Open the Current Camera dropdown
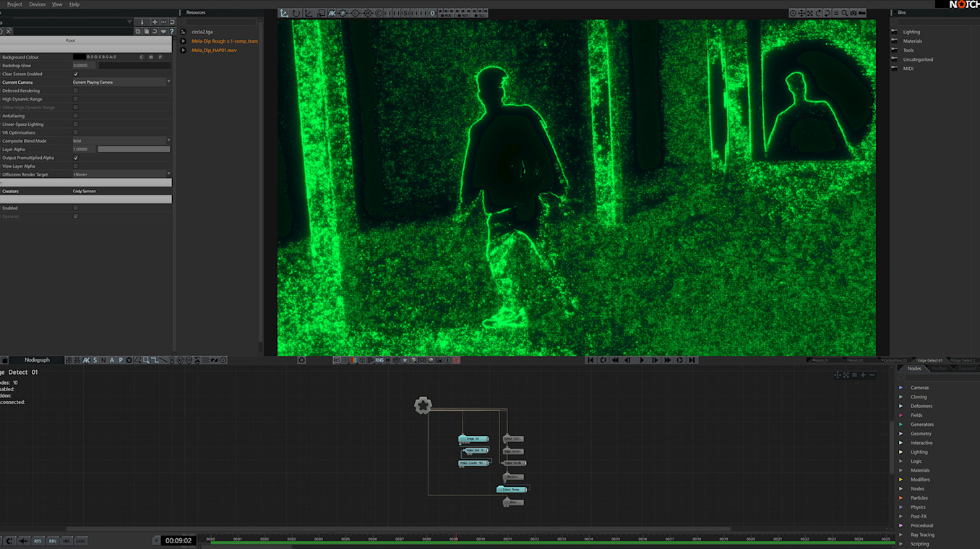The width and height of the screenshot is (980, 549). pos(121,82)
